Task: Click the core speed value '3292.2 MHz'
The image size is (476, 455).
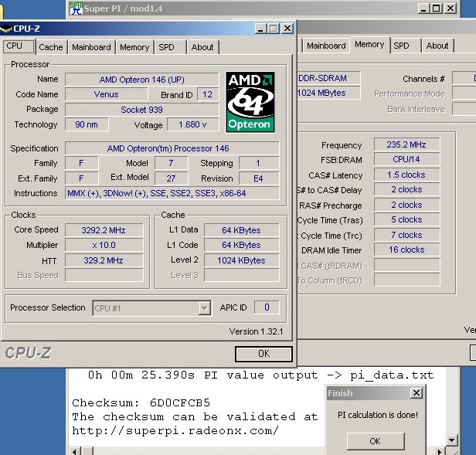Action: (x=104, y=230)
